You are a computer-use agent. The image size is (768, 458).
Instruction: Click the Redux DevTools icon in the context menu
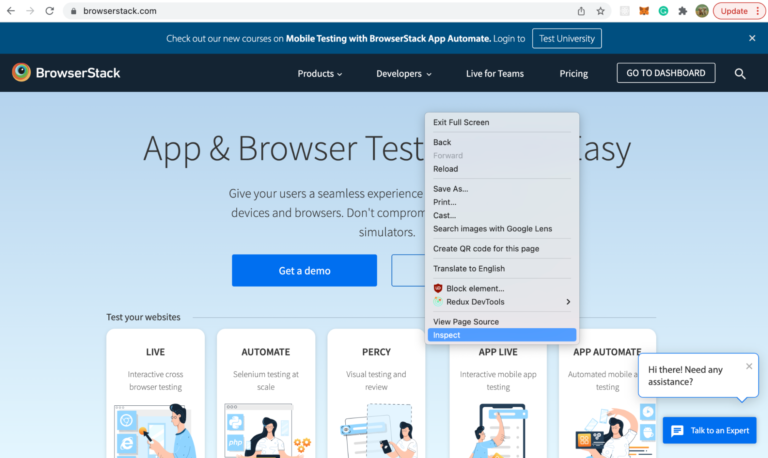[438, 302]
